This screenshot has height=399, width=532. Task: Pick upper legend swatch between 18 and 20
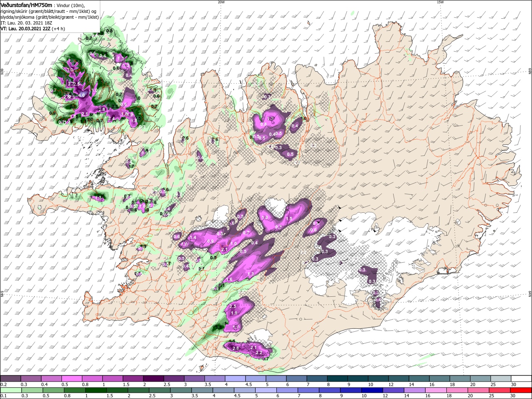click(460, 378)
